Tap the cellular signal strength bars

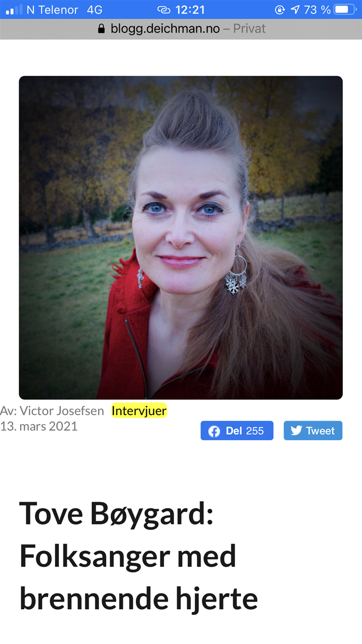coord(14,10)
